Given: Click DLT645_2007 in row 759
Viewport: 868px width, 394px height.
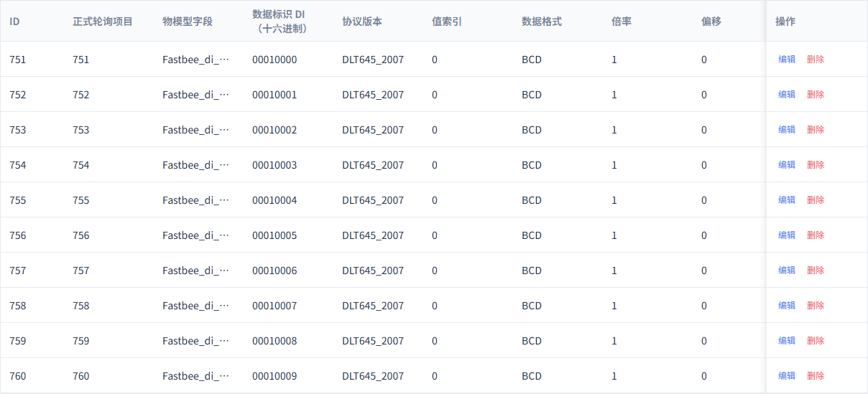Looking at the screenshot, I should [x=373, y=341].
